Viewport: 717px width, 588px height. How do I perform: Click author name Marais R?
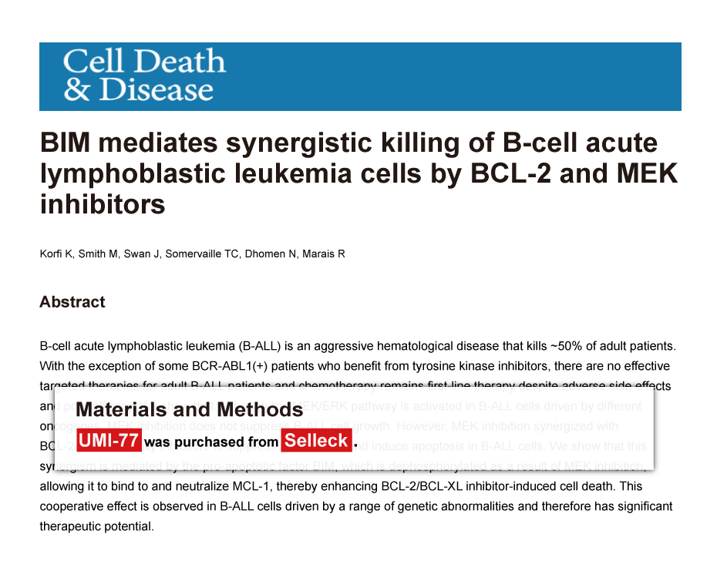pos(324,254)
